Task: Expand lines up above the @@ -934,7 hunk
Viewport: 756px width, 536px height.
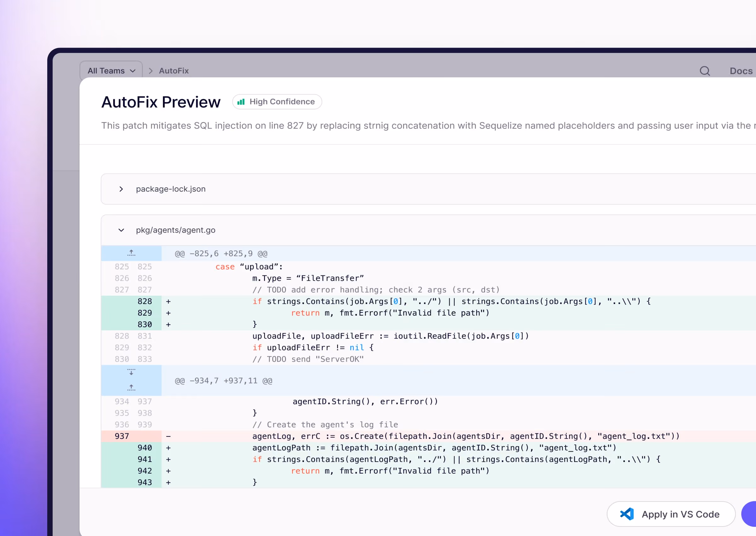Action: 131,387
